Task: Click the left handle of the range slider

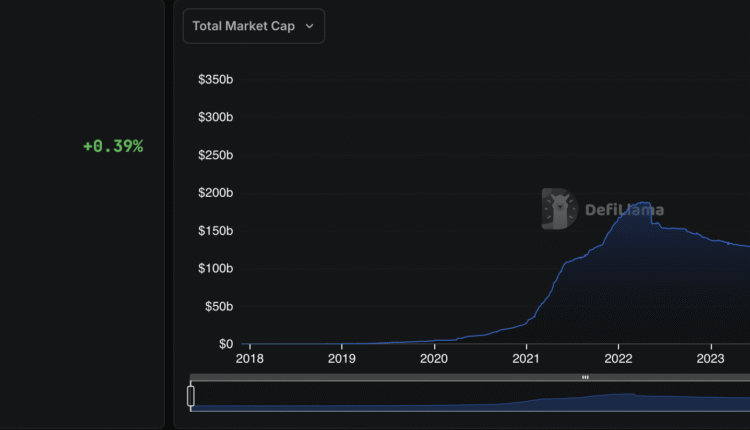Action: coord(191,396)
